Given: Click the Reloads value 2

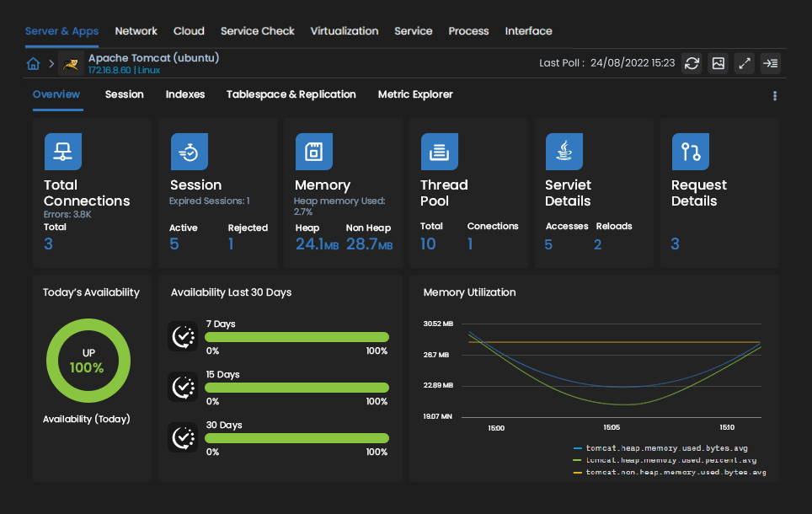Looking at the screenshot, I should click(x=597, y=244).
